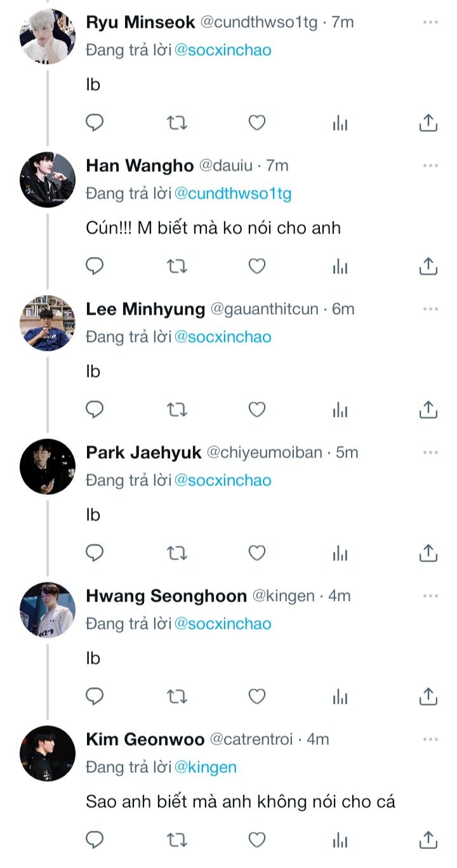The image size is (457, 868).
Task: Open Park Jaehyuk's profile name
Action: (x=143, y=452)
